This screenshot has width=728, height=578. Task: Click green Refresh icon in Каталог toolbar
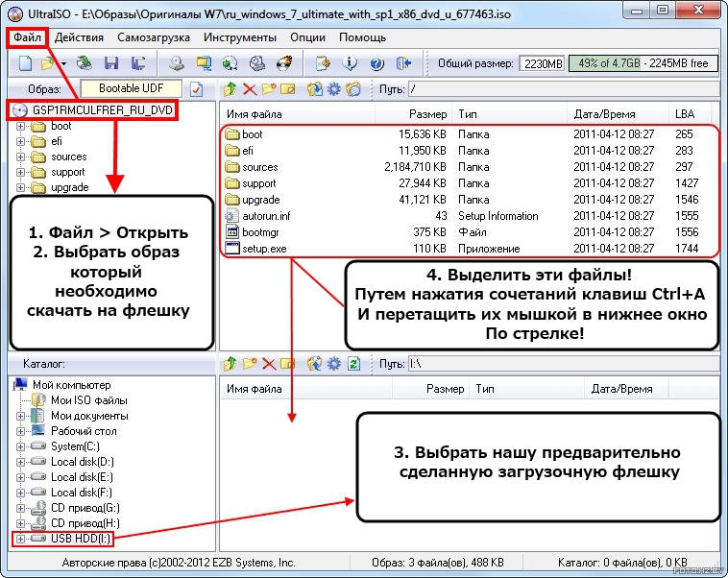(x=353, y=364)
